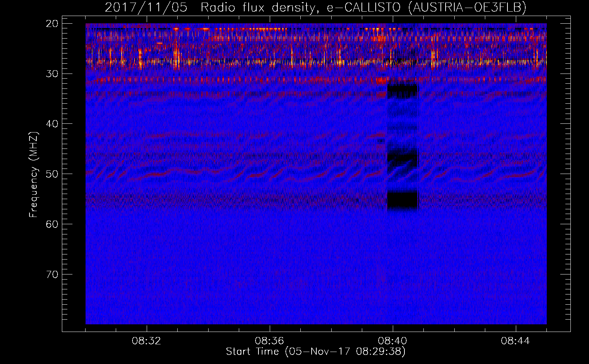Click the 'Frequency (MHZ)' axis label
589x364 pixels.
(33, 175)
